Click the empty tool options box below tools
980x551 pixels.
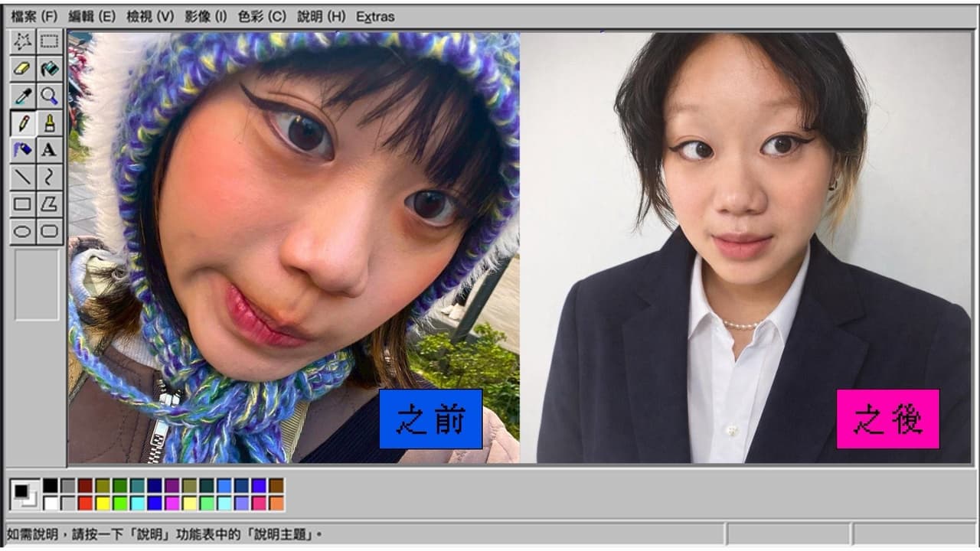[37, 284]
